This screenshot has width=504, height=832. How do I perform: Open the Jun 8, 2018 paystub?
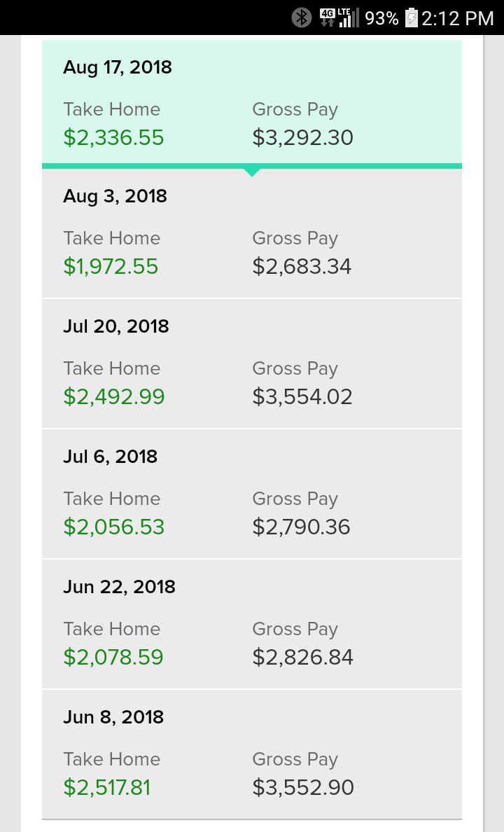pyautogui.click(x=252, y=754)
